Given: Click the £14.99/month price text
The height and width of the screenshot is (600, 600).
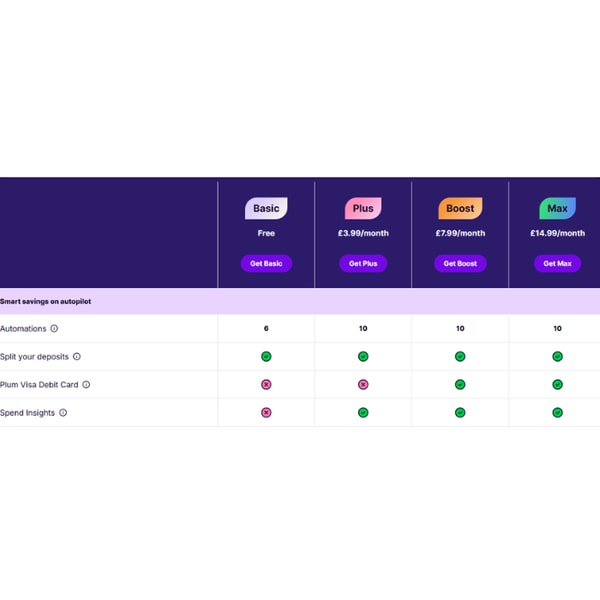Looking at the screenshot, I should coord(558,233).
